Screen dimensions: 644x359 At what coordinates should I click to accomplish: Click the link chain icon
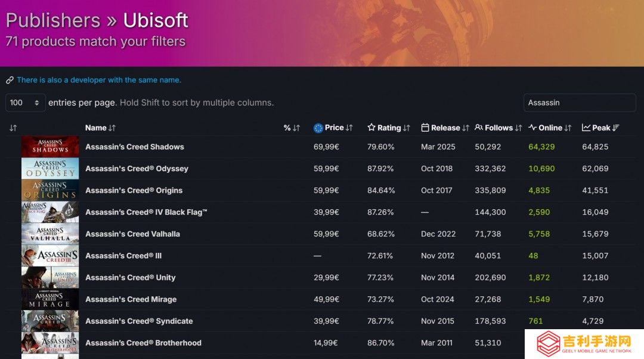pos(10,80)
